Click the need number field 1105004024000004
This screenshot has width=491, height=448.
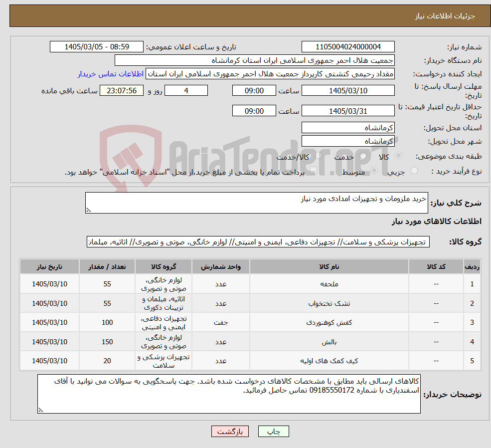point(348,47)
